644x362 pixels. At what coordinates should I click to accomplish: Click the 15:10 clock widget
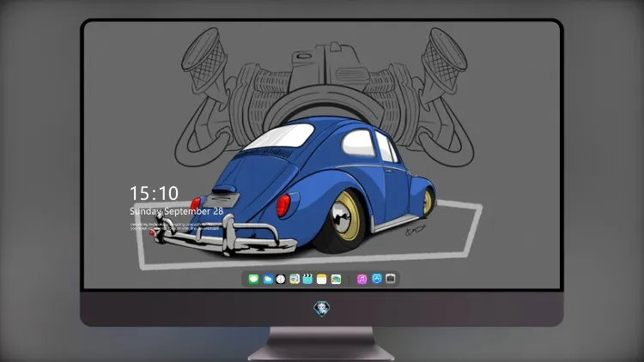point(154,193)
